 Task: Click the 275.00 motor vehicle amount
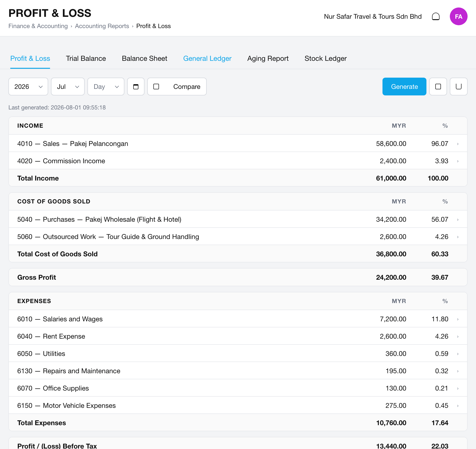pyautogui.click(x=396, y=406)
